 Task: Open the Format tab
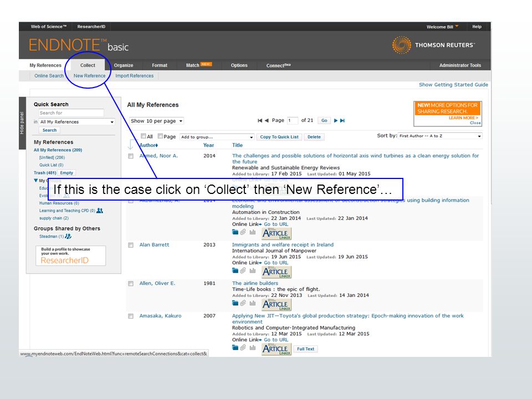[x=160, y=65]
